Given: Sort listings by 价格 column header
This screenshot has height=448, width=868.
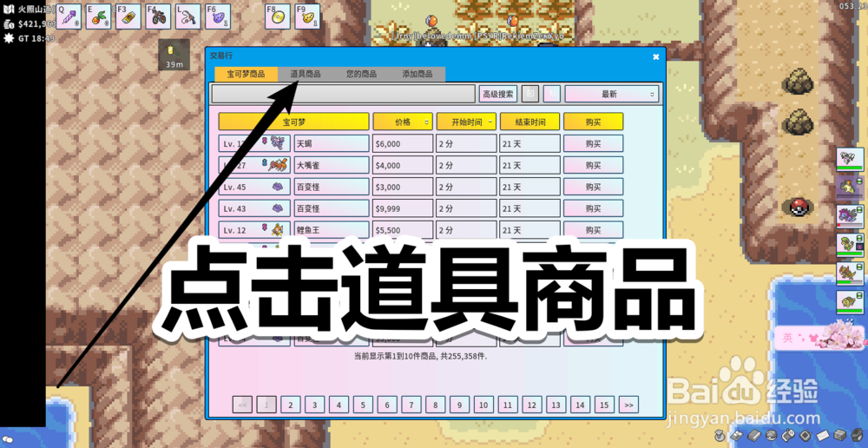Looking at the screenshot, I should click(403, 122).
